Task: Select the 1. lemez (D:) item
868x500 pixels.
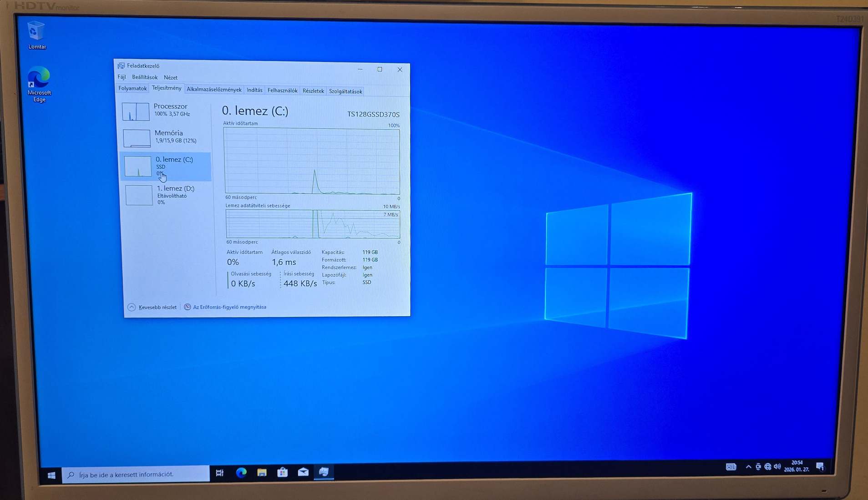Action: coord(167,195)
